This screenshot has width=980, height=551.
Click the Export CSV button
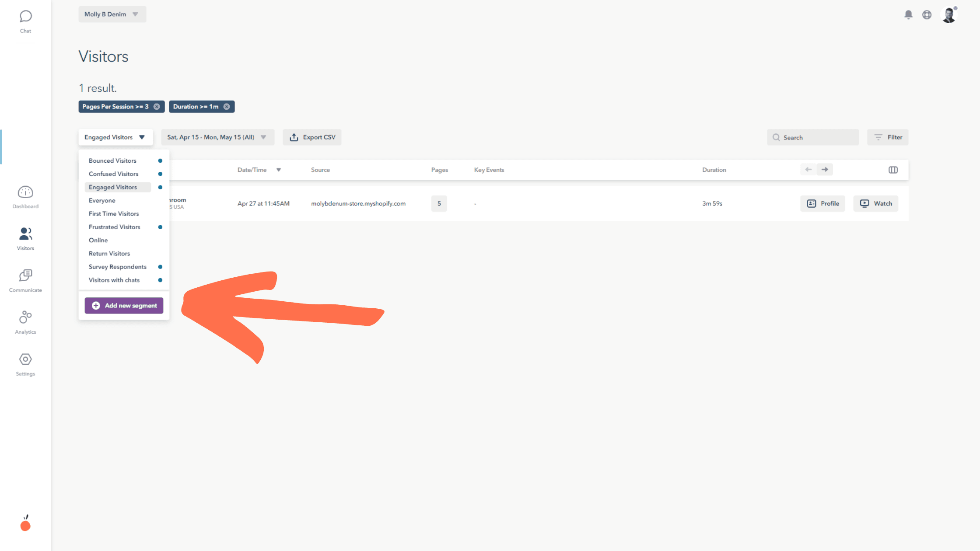point(312,137)
